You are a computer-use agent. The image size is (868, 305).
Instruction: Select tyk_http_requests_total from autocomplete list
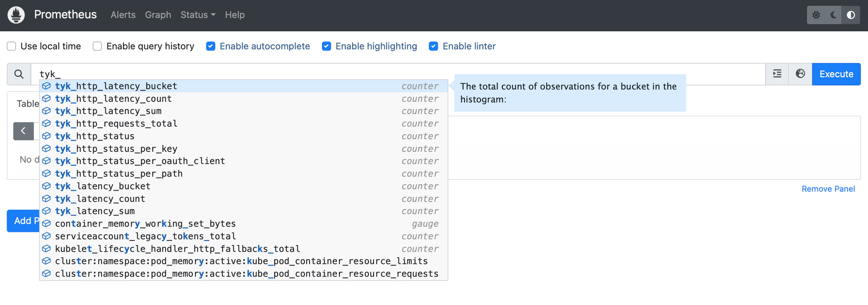tap(116, 124)
